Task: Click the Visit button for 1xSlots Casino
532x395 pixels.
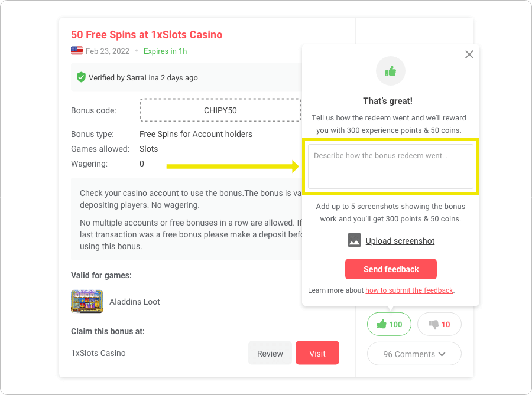Action: tap(317, 352)
